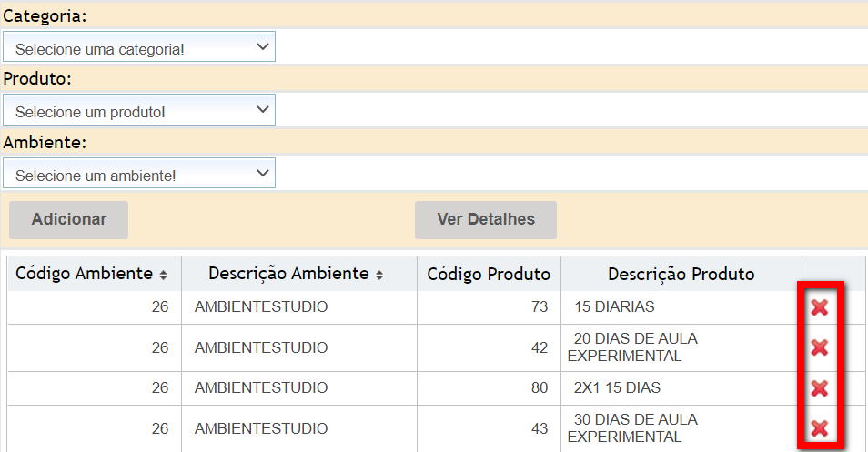Click the Ver Detalhes button
868x452 pixels.
click(486, 219)
